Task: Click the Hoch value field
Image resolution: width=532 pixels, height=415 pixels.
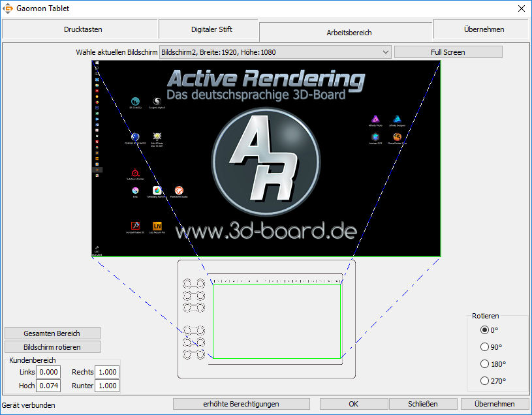Action: [48, 386]
